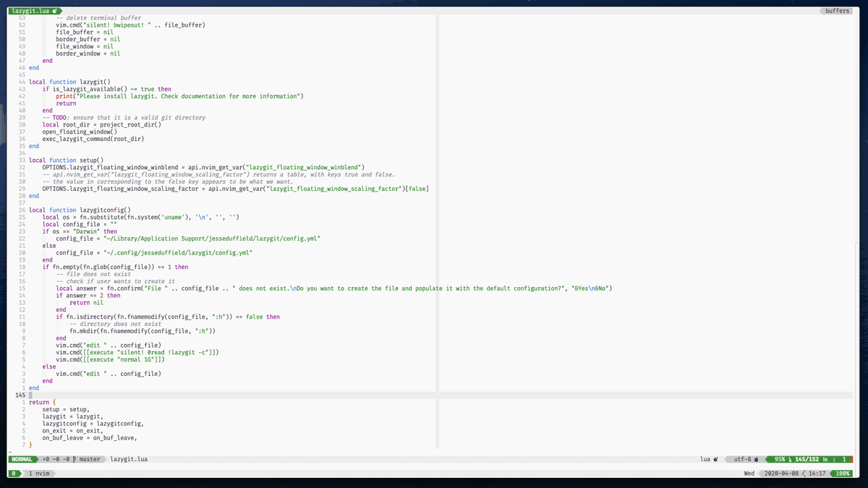868x488 pixels.
Task: Click the calendar icon beside 2020-04-08
Action: click(x=759, y=474)
